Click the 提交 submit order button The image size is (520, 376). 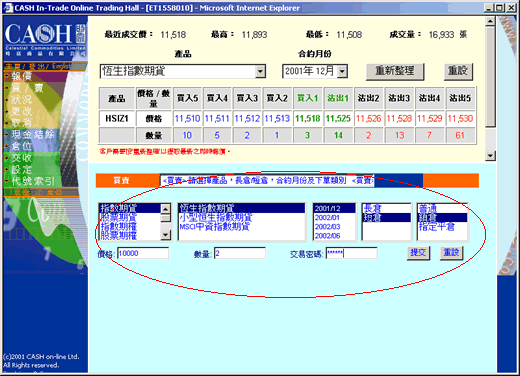tap(418, 253)
